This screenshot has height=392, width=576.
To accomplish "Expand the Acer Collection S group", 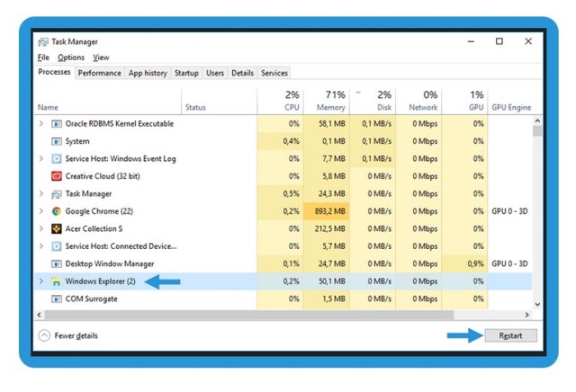I will click(x=41, y=228).
